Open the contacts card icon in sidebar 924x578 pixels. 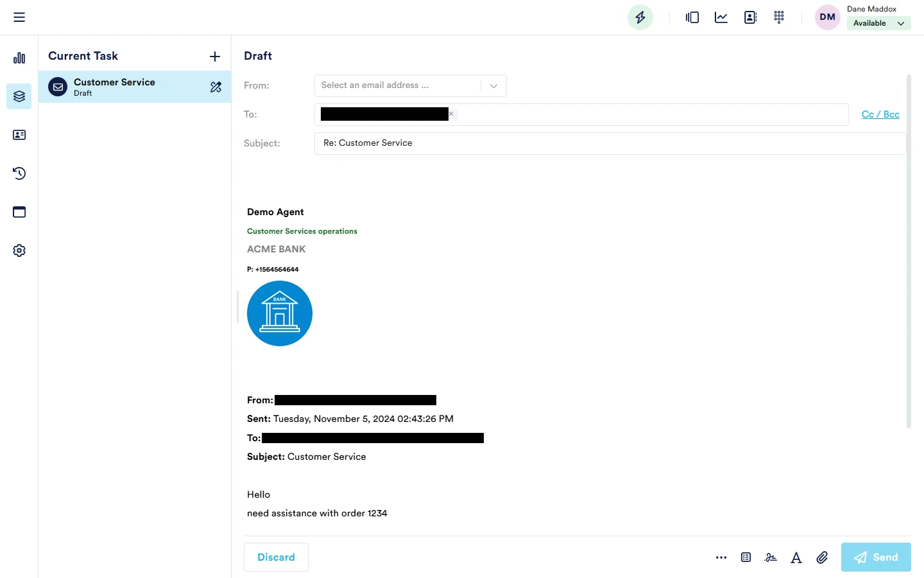coord(19,135)
